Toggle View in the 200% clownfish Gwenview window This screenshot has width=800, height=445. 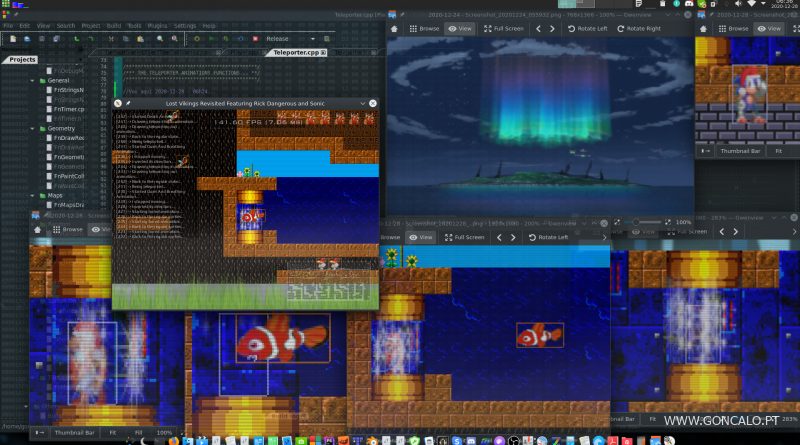pos(421,237)
